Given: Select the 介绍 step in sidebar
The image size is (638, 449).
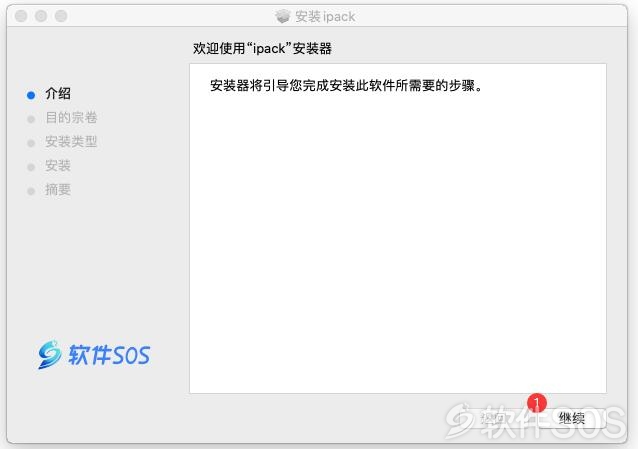Looking at the screenshot, I should 58,93.
